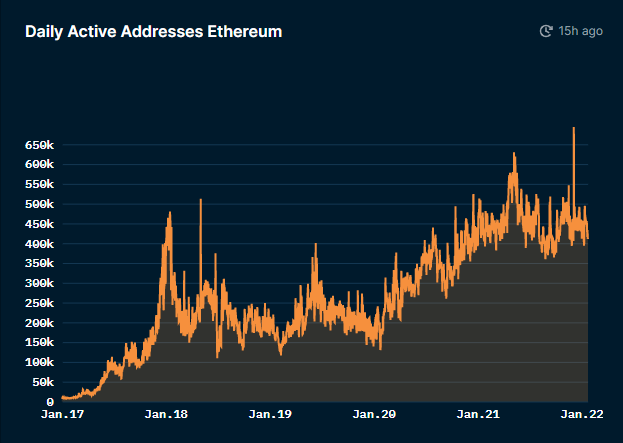The image size is (623, 443).
Task: Click the 100k y-axis label
Action: [39, 362]
